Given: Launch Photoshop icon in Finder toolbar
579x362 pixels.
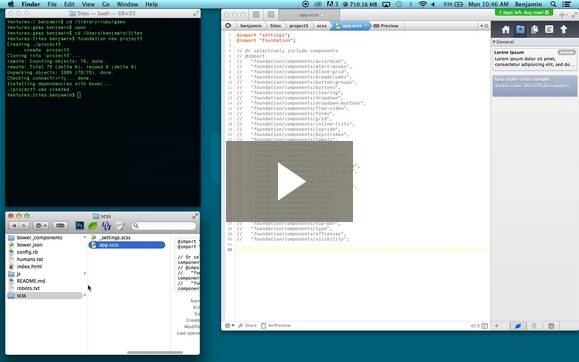Looking at the screenshot, I should click(79, 225).
